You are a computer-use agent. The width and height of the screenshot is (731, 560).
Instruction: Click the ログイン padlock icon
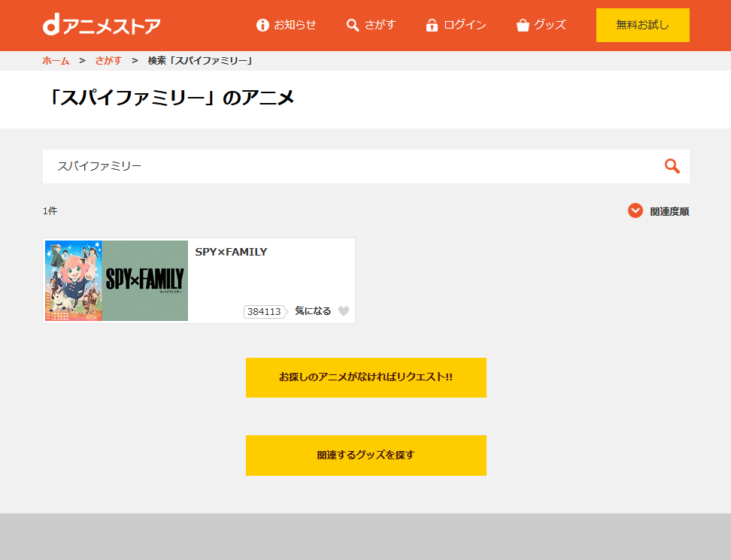(432, 25)
